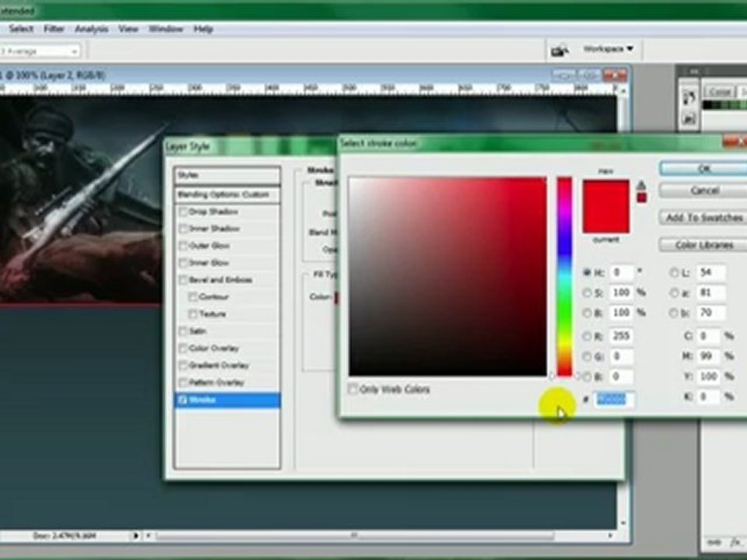
Task: Select Styles in Layer Style list
Action: 227,175
